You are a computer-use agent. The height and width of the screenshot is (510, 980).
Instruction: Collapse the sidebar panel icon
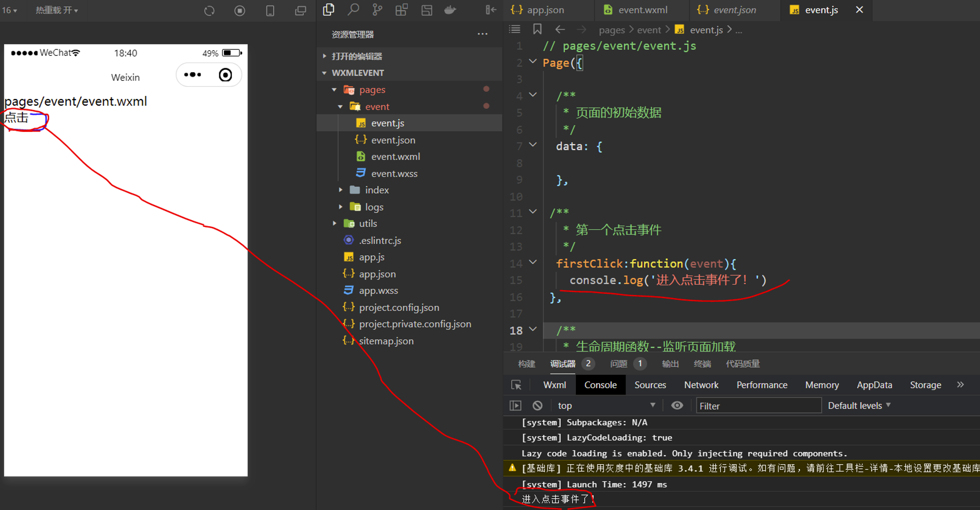pos(491,10)
